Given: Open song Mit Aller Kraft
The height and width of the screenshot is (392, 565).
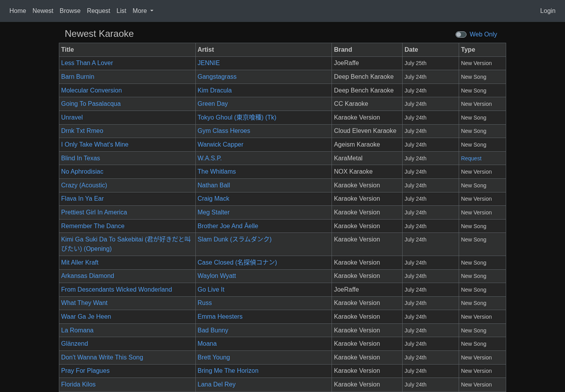Looking at the screenshot, I should pyautogui.click(x=80, y=262).
